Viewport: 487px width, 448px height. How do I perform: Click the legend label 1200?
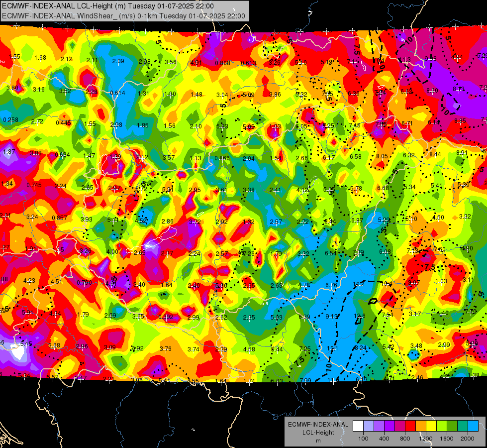[426, 439]
